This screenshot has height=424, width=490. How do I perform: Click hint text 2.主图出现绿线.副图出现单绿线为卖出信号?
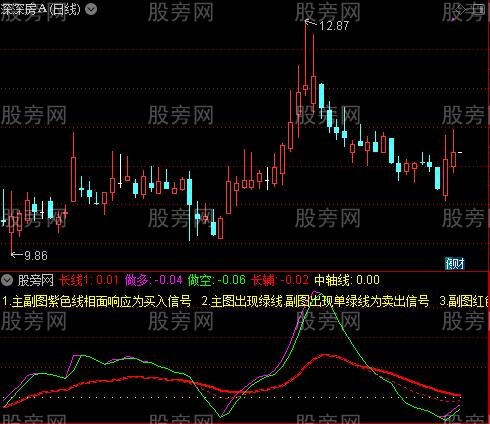tap(315, 301)
